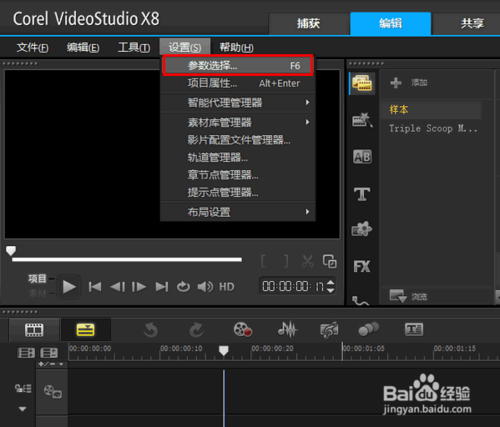The width and height of the screenshot is (500, 427).
Task: Switch to the 捕获 tab
Action: 309,24
